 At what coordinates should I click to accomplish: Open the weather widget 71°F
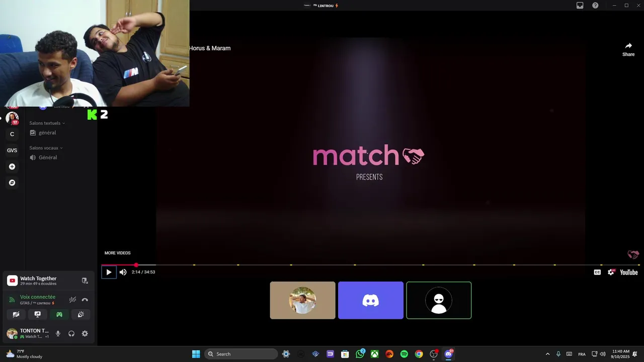(x=24, y=354)
